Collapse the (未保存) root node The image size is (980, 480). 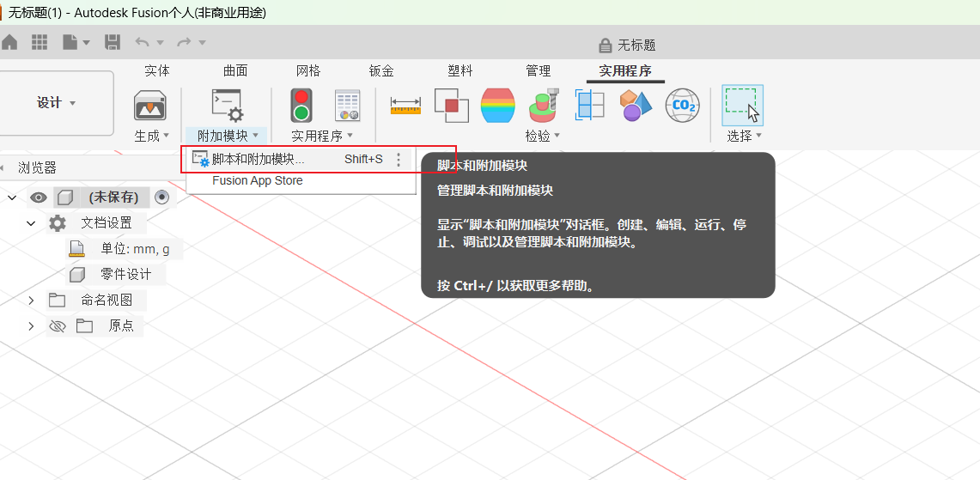11,197
